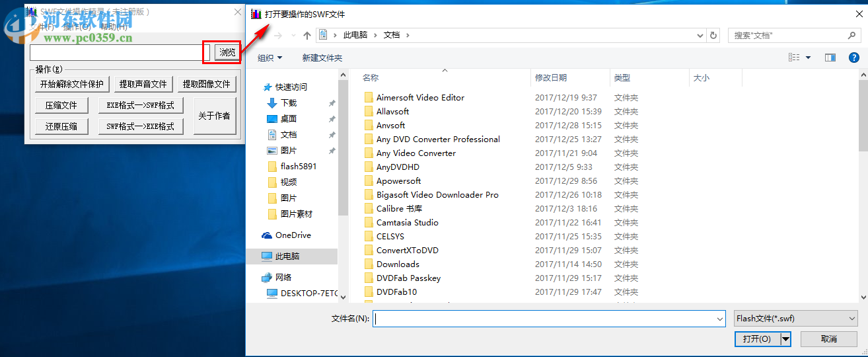Open recent locations dropdown next to forward arrow
The width and height of the screenshot is (868, 357).
click(293, 35)
